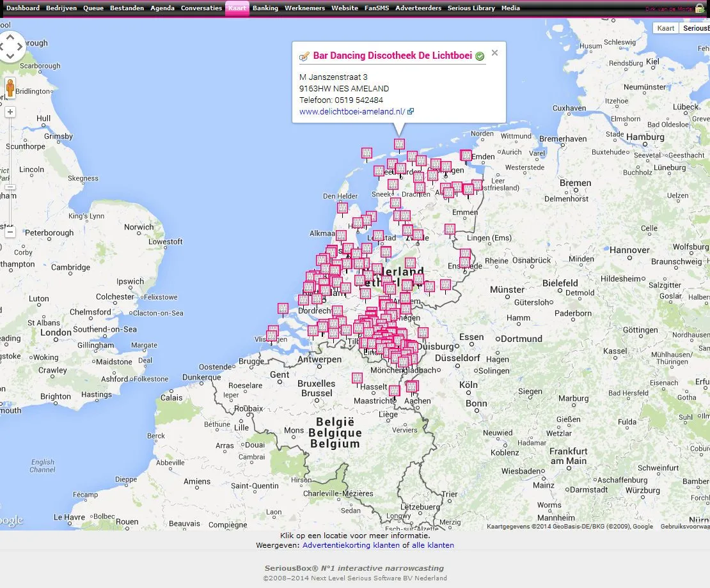This screenshot has width=710, height=588.
Task: Show Advertentiekorting klanten only
Action: (x=351, y=545)
